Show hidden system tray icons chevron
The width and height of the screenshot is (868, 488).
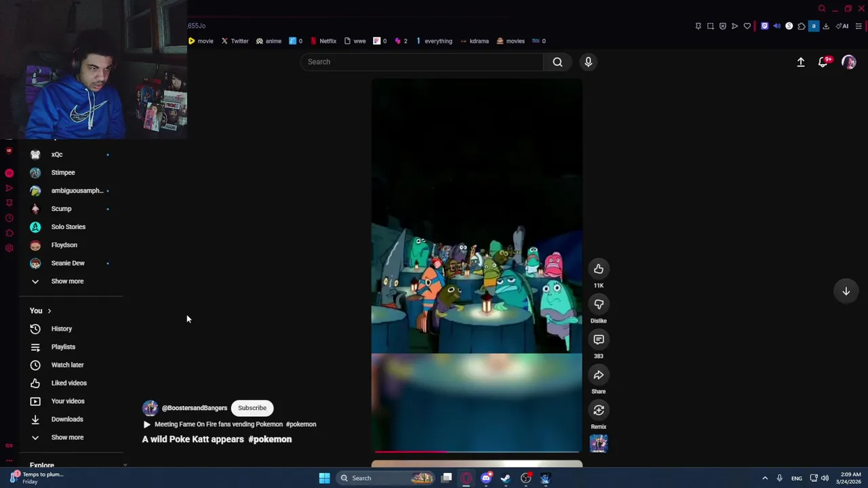[765, 479]
